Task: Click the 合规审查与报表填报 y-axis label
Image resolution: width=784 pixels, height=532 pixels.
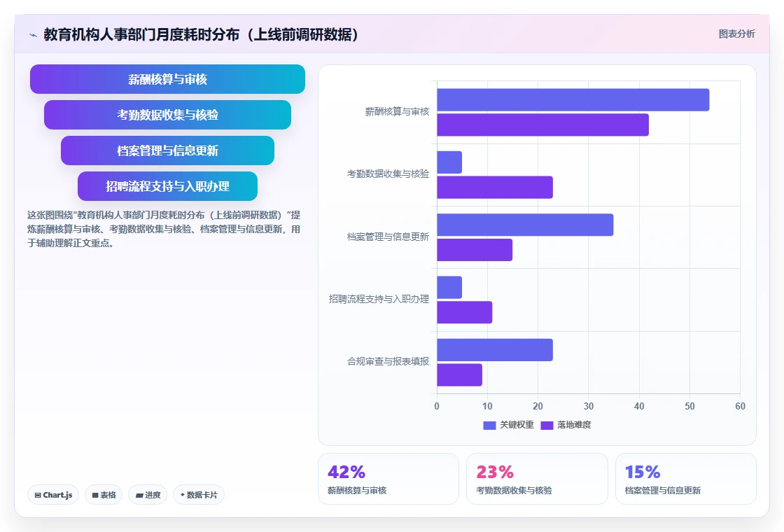Action: 388,361
